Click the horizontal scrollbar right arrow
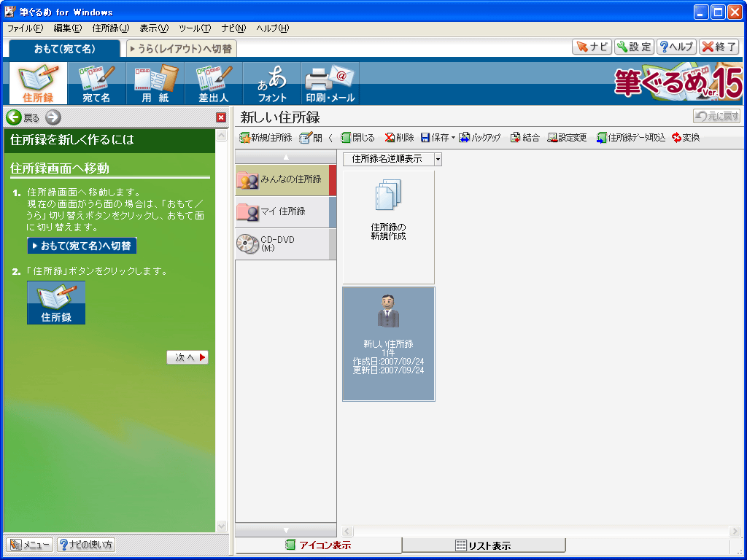 click(x=735, y=531)
